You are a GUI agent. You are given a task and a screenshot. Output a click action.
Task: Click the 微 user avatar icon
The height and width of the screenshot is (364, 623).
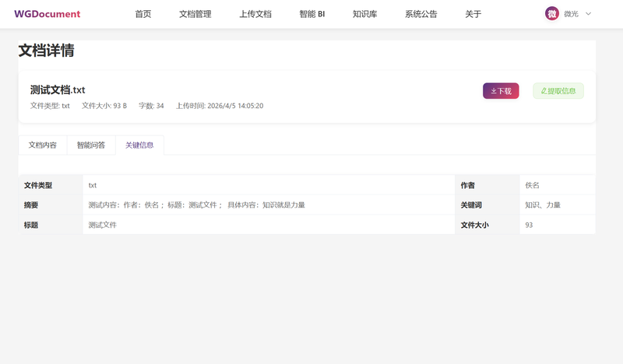(x=552, y=14)
